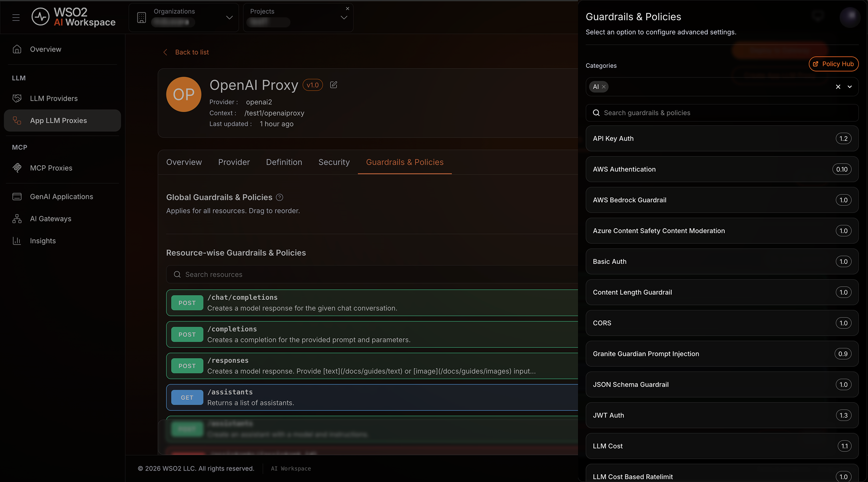Select Content Length Guardrail
The width and height of the screenshot is (868, 482).
[x=722, y=292]
